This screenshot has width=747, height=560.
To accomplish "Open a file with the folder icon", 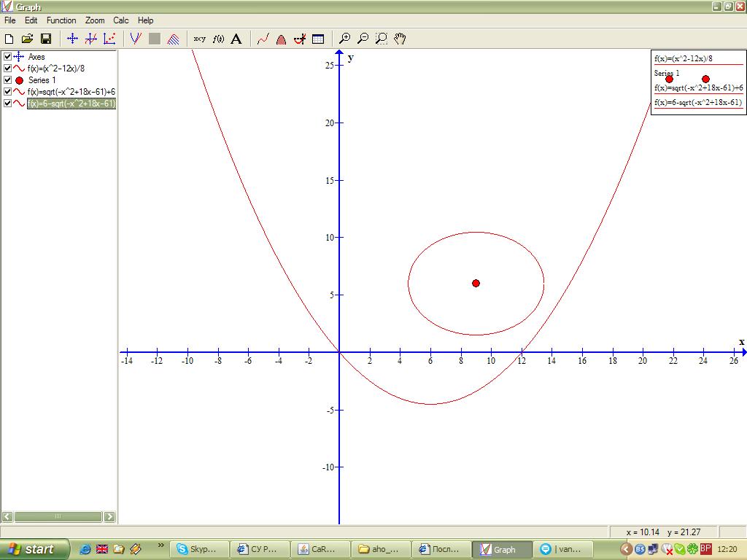I will (27, 39).
